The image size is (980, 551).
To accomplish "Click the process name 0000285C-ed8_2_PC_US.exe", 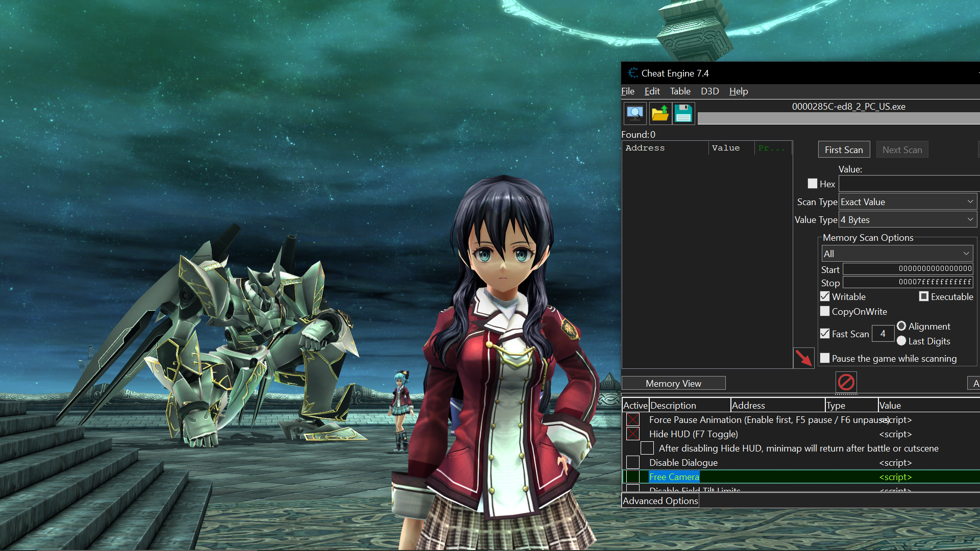I will click(x=848, y=106).
